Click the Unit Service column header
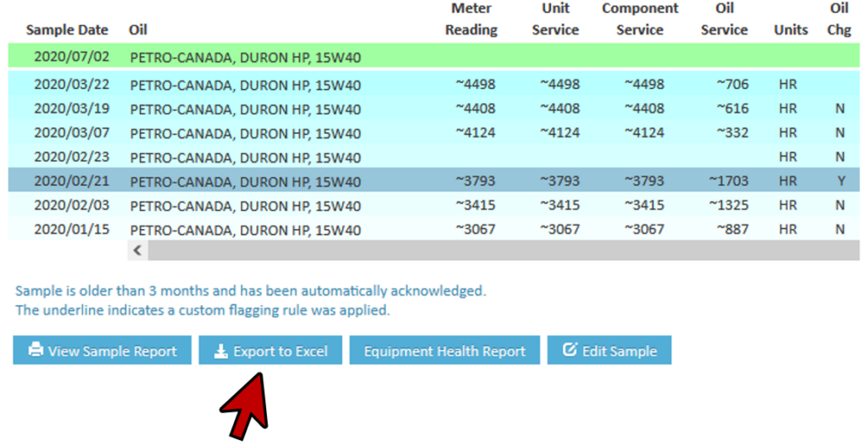 click(x=555, y=20)
